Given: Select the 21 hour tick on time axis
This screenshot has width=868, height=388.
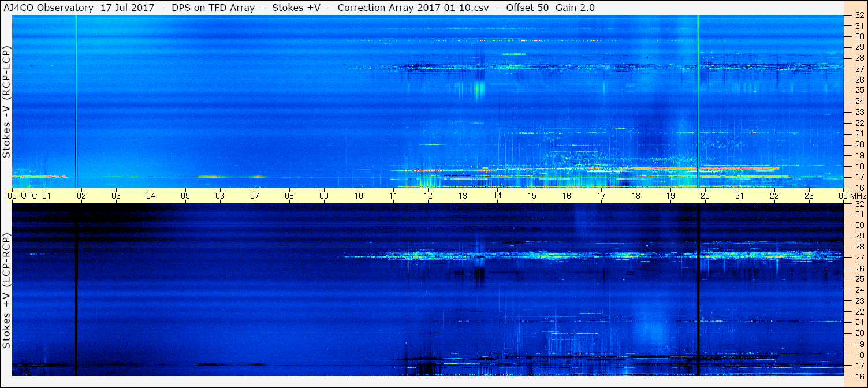Looking at the screenshot, I should [x=740, y=196].
